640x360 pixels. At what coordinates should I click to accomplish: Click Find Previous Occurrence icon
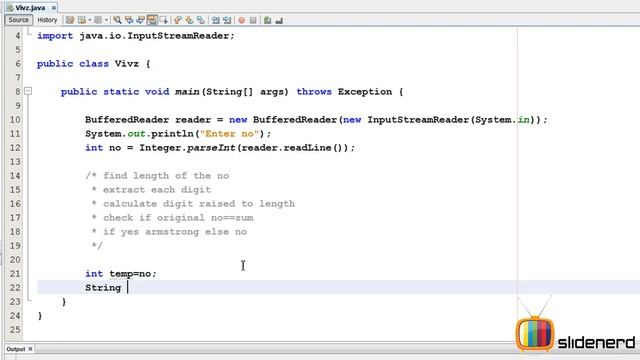(129, 20)
